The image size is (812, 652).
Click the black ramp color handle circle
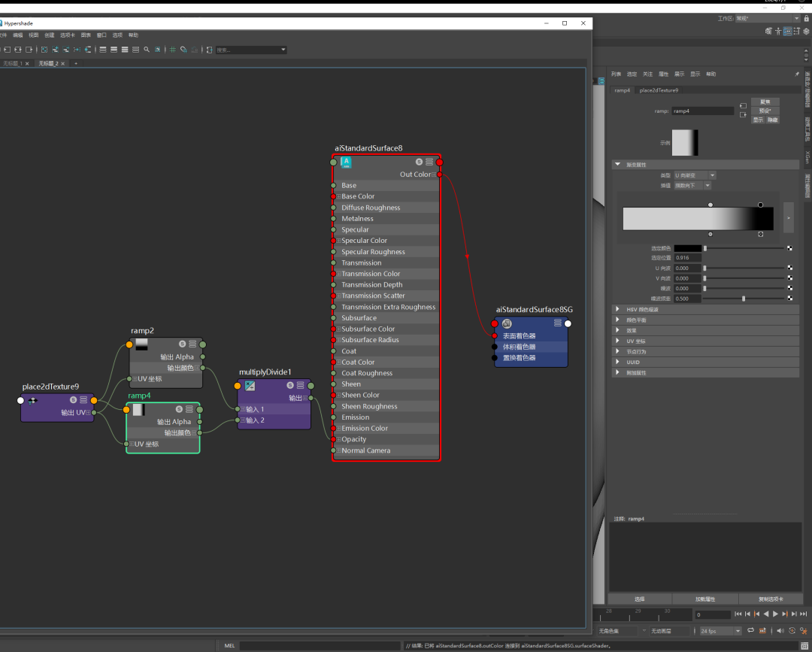coord(760,205)
